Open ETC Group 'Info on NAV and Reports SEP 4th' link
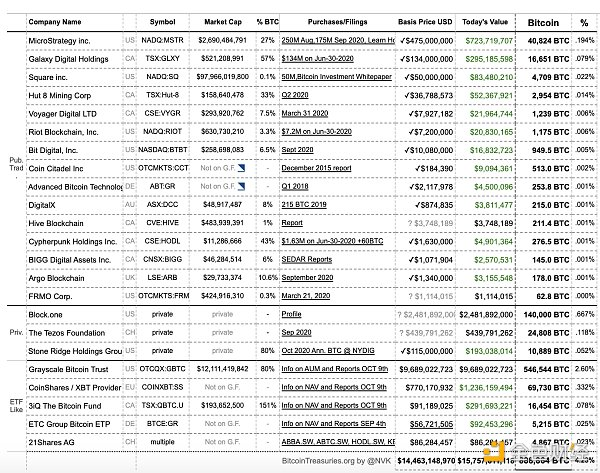The height and width of the screenshot is (473, 600). [333, 424]
